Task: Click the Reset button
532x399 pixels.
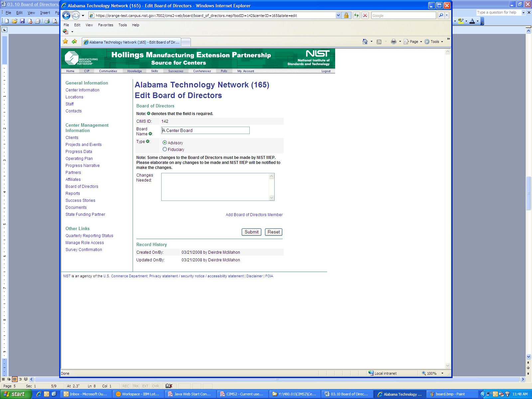Action: (274, 232)
